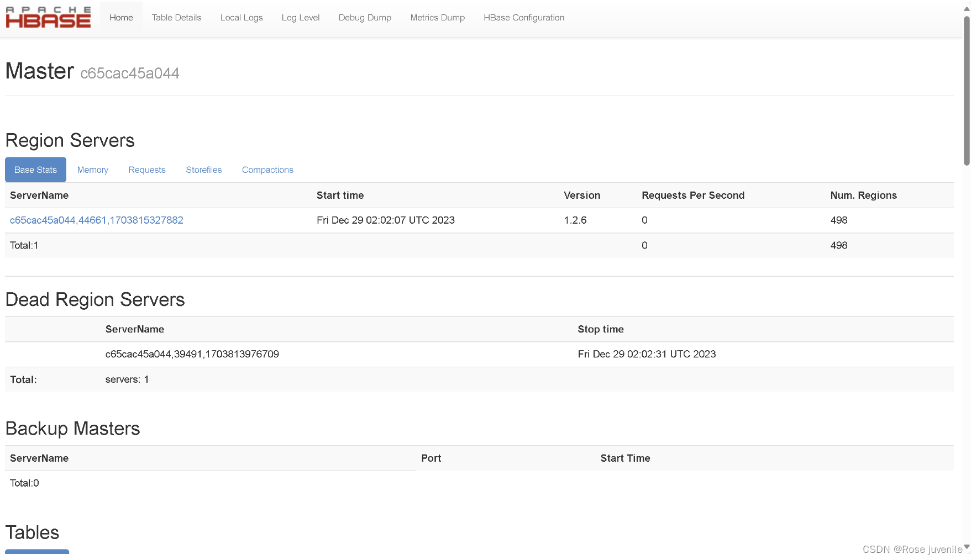Viewport: 971px width, 560px height.
Task: Switch to the Memory tab
Action: pyautogui.click(x=93, y=170)
